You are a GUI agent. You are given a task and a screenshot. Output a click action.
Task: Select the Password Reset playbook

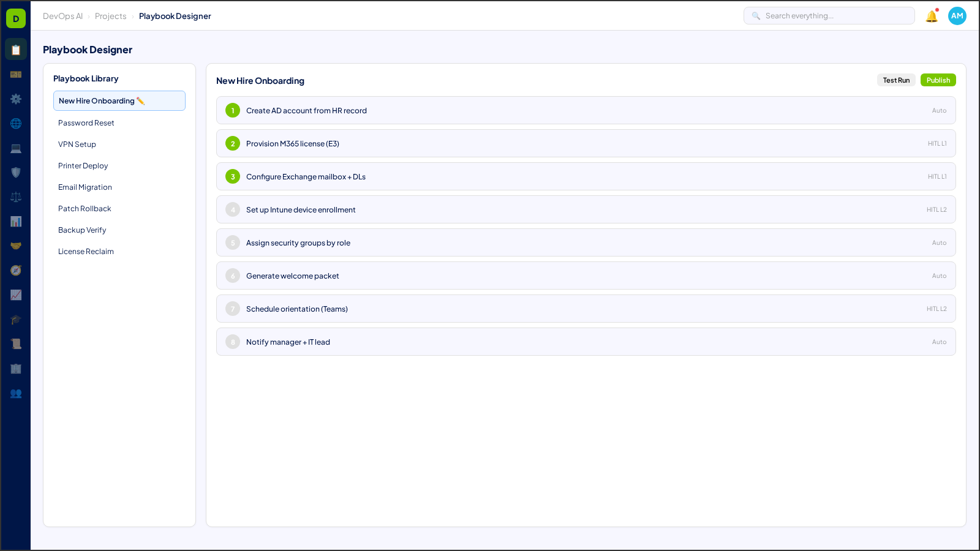[x=86, y=122]
